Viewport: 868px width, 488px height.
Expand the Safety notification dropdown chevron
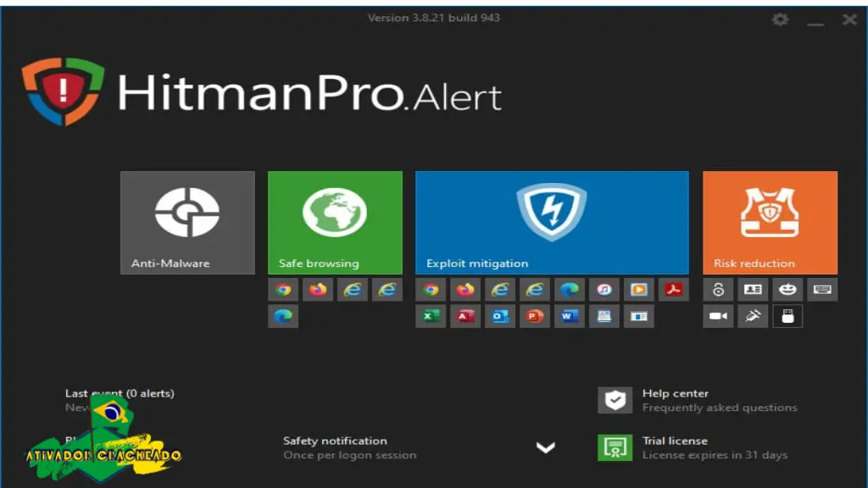coord(545,447)
